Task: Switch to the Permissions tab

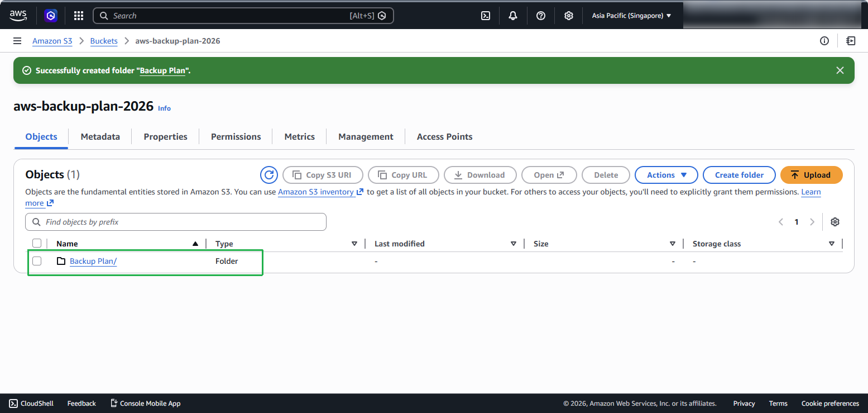Action: coord(236,136)
